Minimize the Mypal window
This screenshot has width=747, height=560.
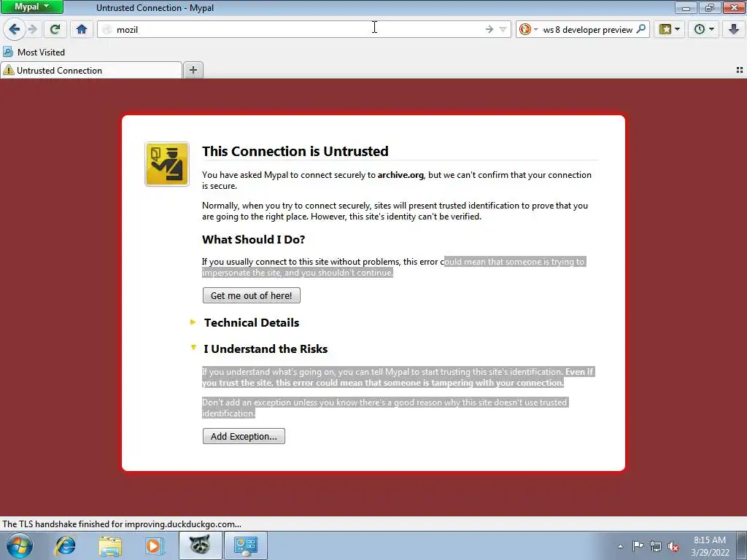[686, 7]
